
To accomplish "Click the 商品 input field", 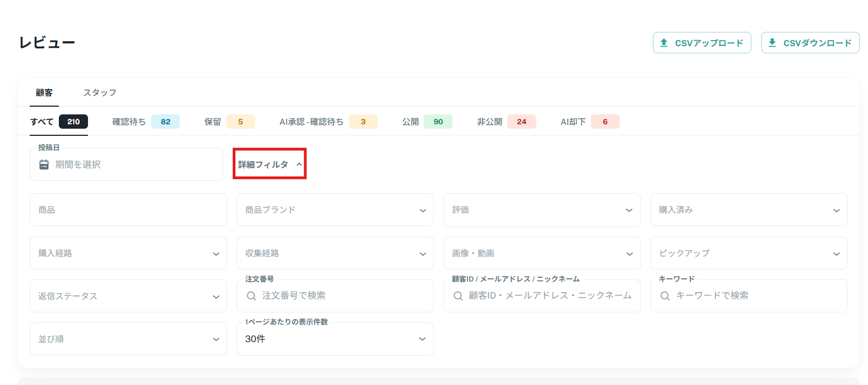I will tap(128, 210).
